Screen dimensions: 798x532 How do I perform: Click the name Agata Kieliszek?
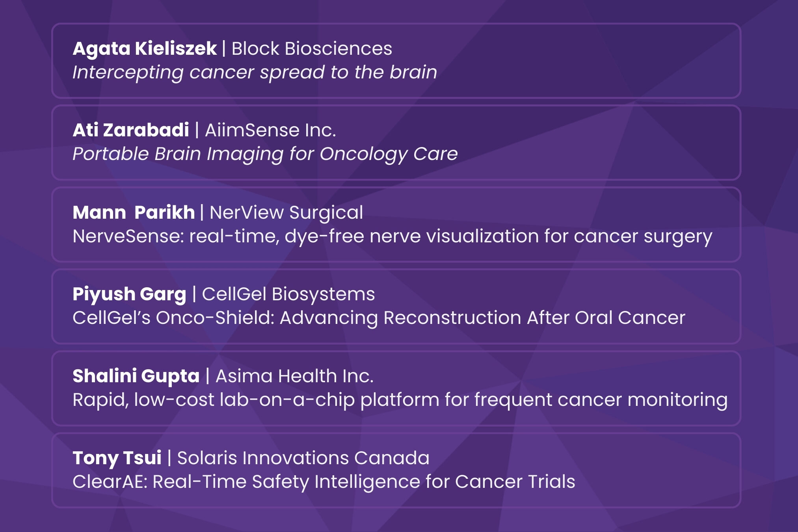pyautogui.click(x=145, y=49)
